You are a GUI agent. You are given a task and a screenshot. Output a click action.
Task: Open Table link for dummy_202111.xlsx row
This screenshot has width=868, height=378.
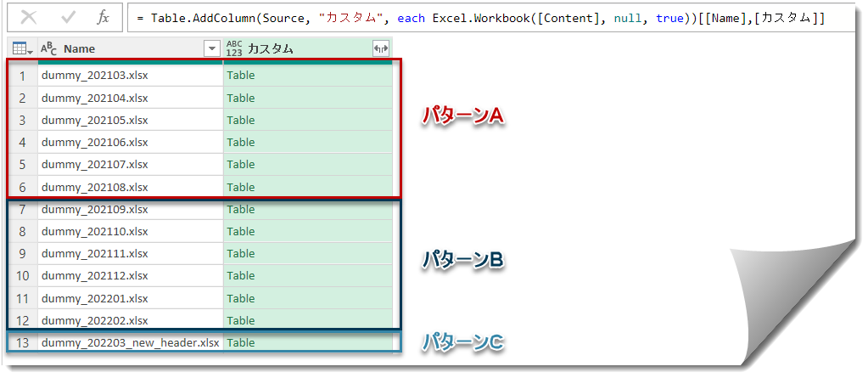pos(241,254)
